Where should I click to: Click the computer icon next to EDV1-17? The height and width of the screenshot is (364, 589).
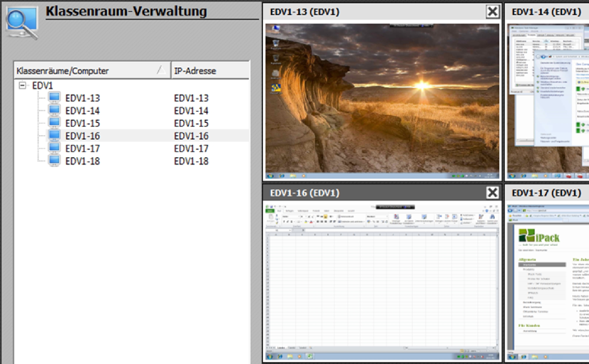coord(54,148)
